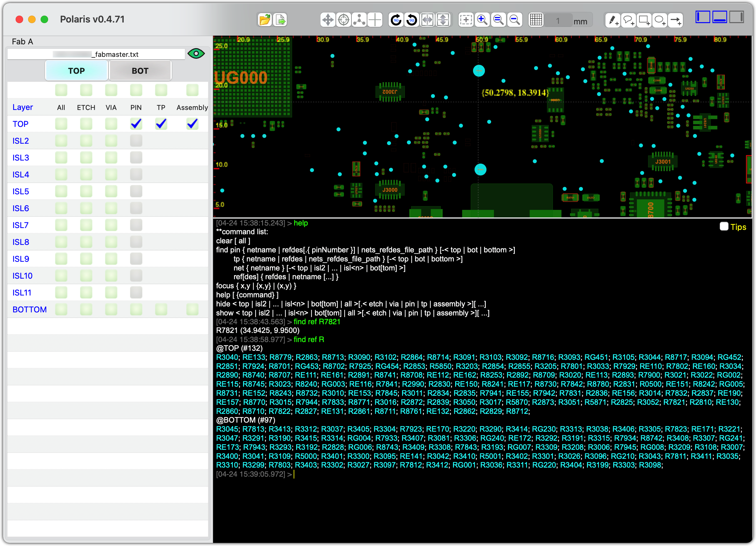Select the pan move arrows tool
Viewport: 756px width, 546px height.
328,20
